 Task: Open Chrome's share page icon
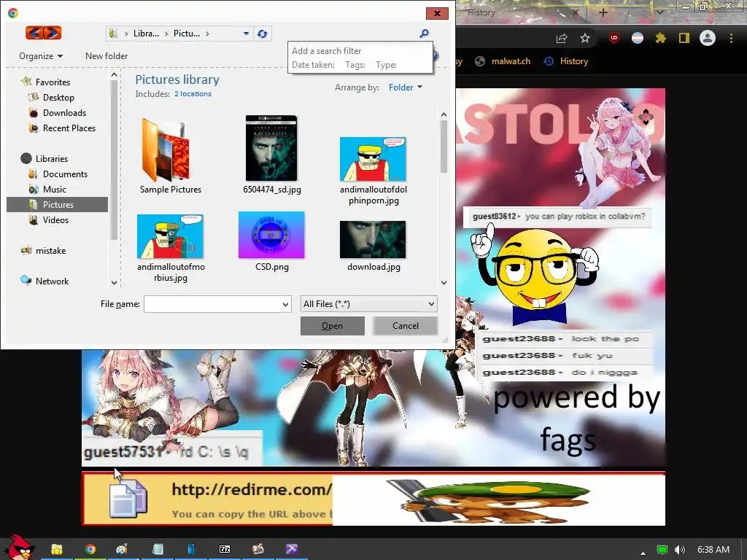(x=562, y=38)
